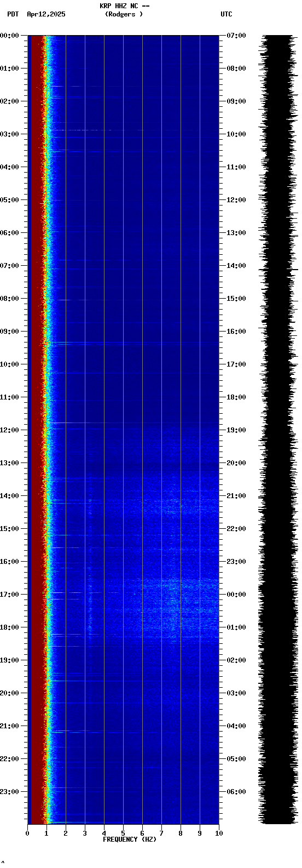Image resolution: width=302 pixels, height=868 pixels.
Task: Click the 19:00 UTC time label on the right axis
Action: 236,430
